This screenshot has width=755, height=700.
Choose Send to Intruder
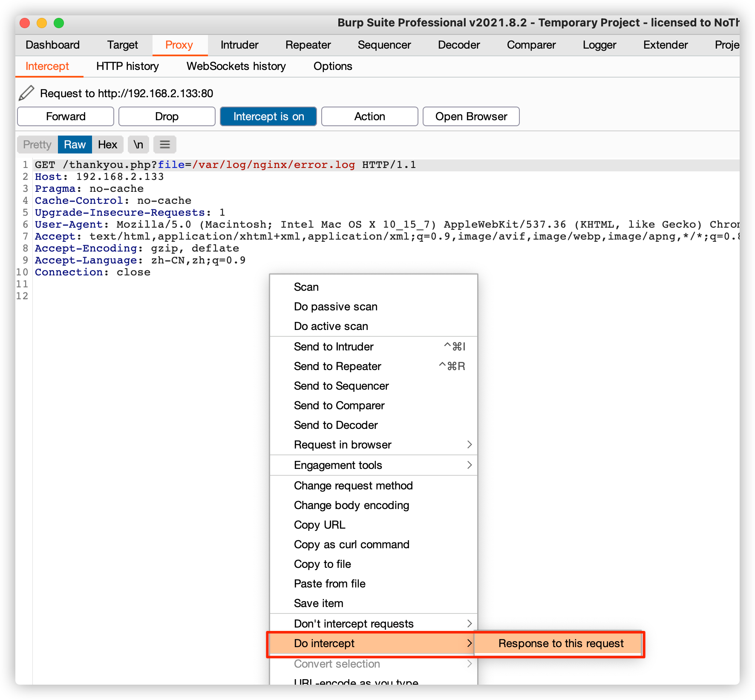374,347
